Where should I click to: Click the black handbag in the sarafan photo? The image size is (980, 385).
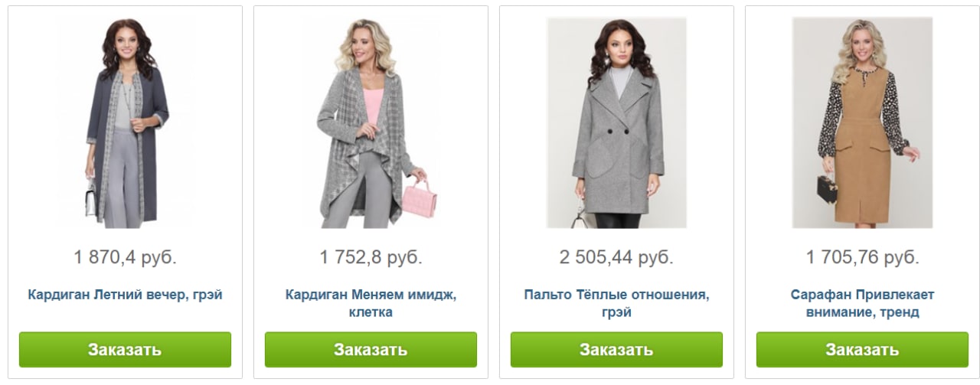click(826, 189)
